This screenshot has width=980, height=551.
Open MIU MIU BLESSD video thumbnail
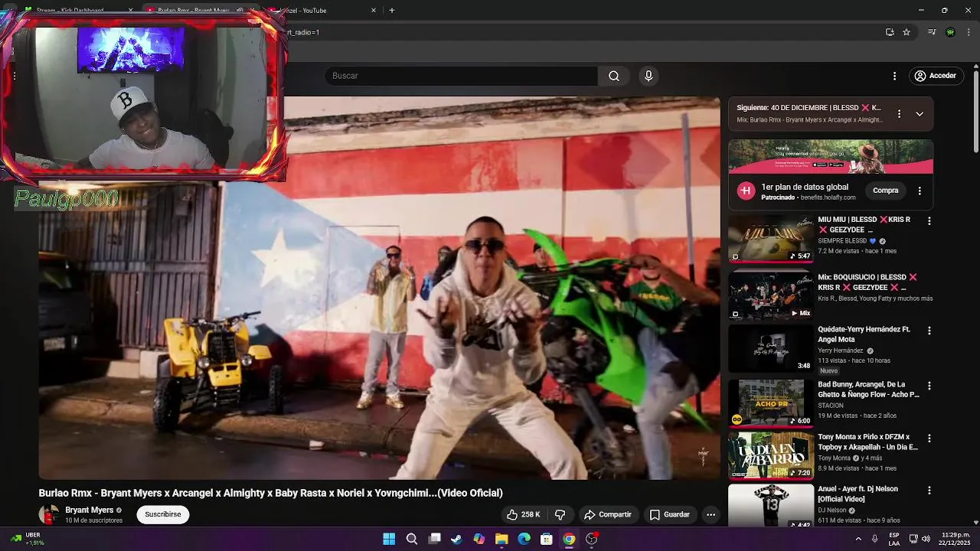[x=770, y=239]
